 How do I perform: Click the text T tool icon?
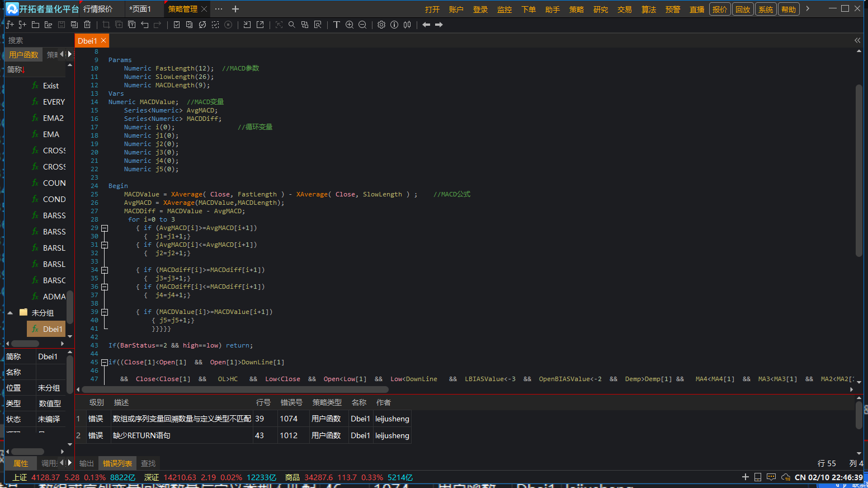coord(336,25)
